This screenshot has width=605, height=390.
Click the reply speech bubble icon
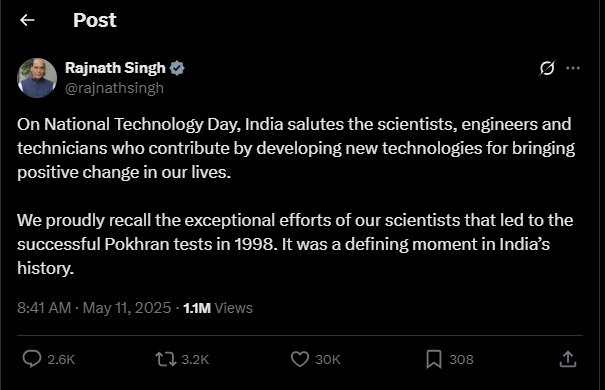coord(32,359)
